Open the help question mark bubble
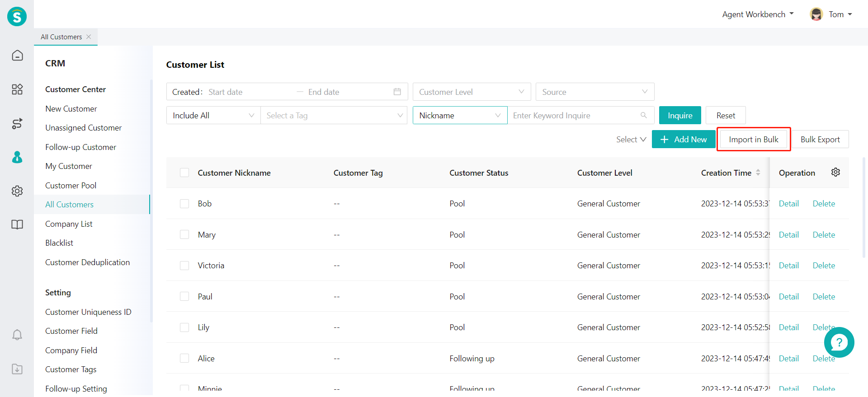This screenshot has width=868, height=397. [839, 342]
